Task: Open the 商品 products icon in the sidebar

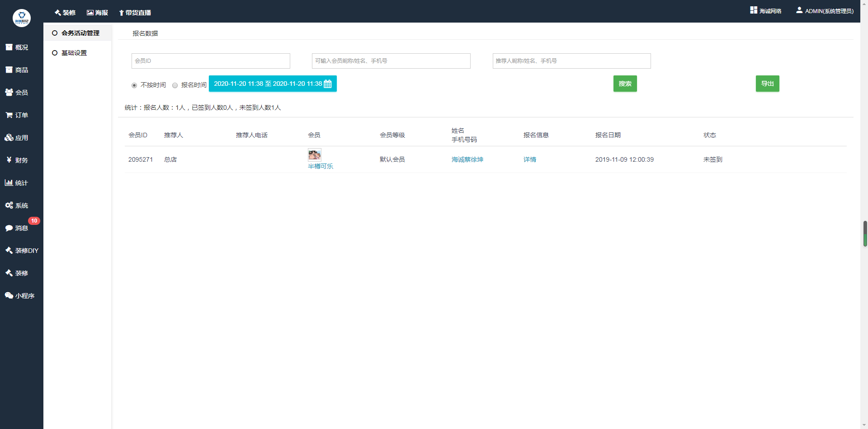Action: [9, 70]
